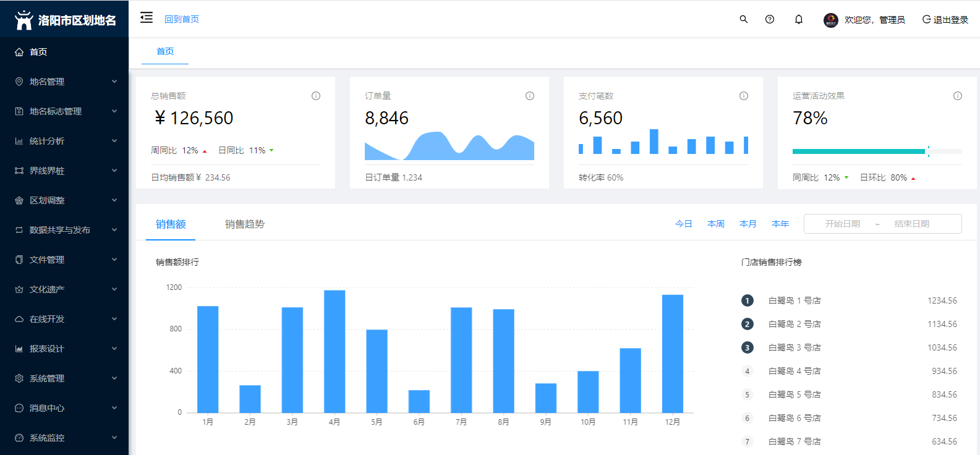Click info icon on 总销售额 card
Viewport: 980px width, 455px height.
[316, 96]
